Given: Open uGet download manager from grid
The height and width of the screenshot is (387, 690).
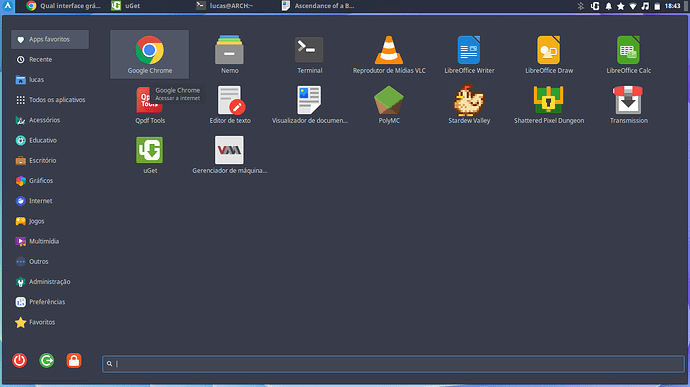Looking at the screenshot, I should [x=150, y=155].
